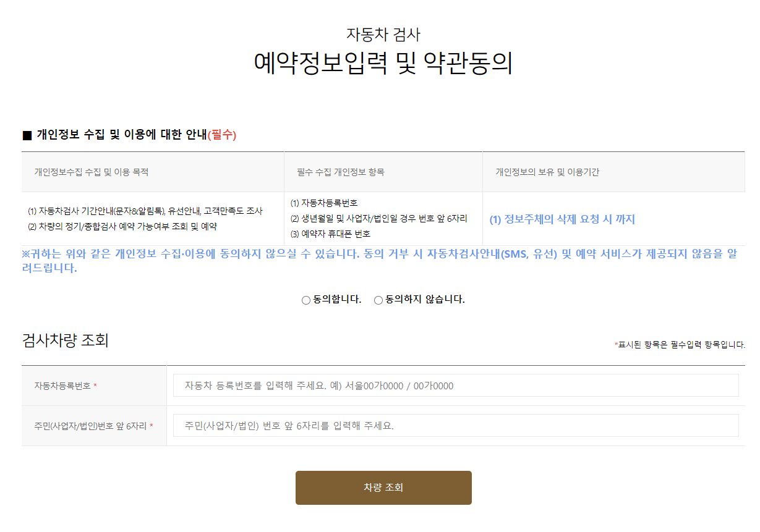The width and height of the screenshot is (760, 532).
Task: Click the 자동차등록번호 input field
Action: coord(456,385)
